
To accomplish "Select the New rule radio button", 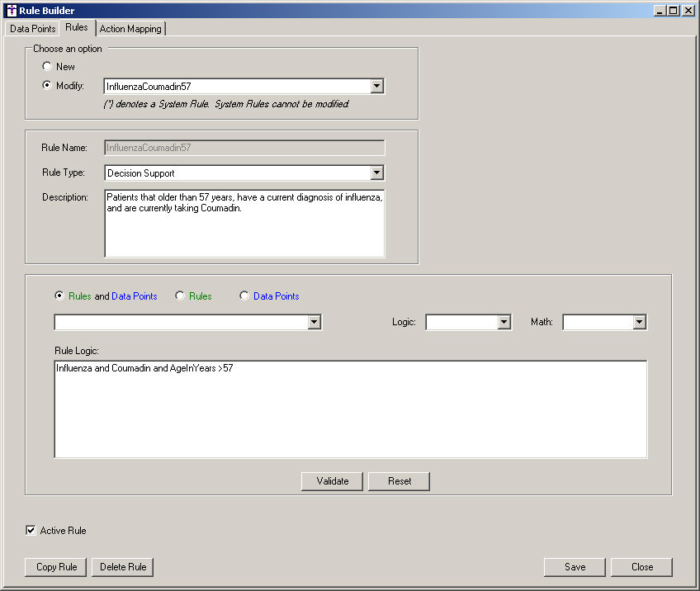I will [47, 67].
